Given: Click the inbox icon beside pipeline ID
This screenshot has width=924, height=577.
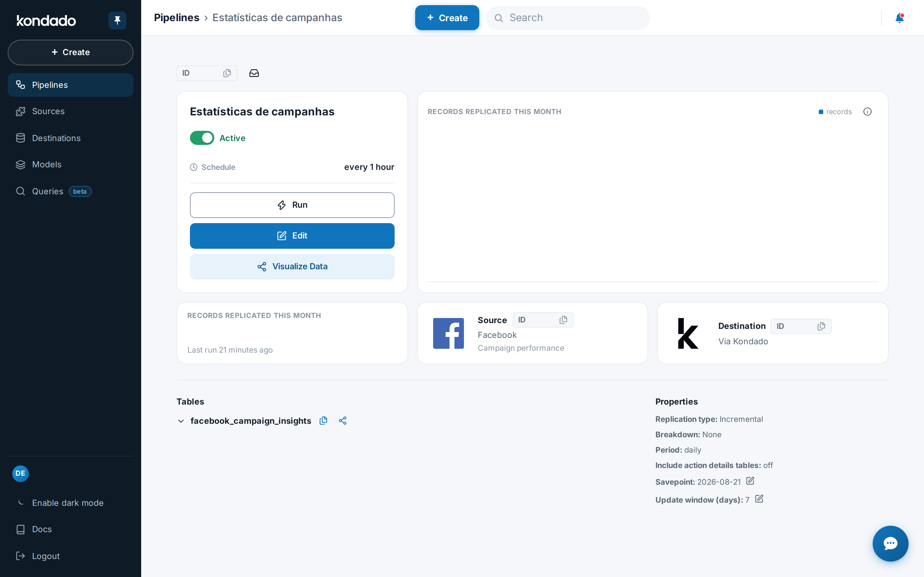Looking at the screenshot, I should (x=254, y=73).
